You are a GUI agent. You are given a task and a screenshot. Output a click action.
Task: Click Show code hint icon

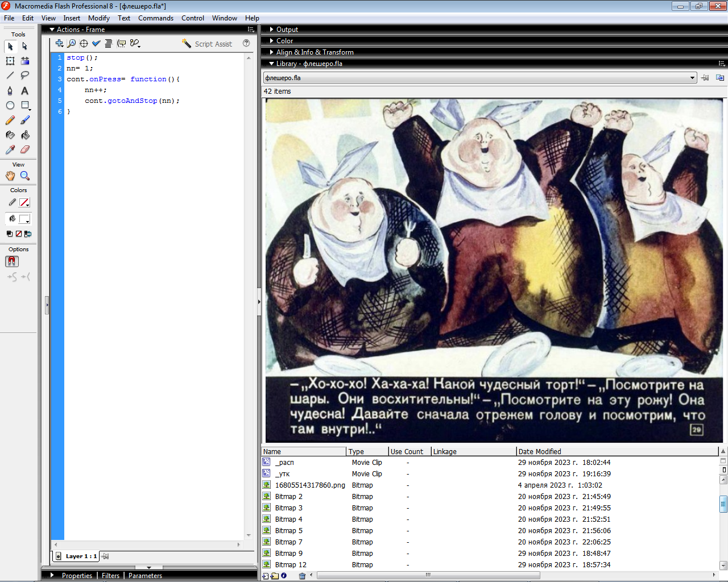tap(121, 43)
